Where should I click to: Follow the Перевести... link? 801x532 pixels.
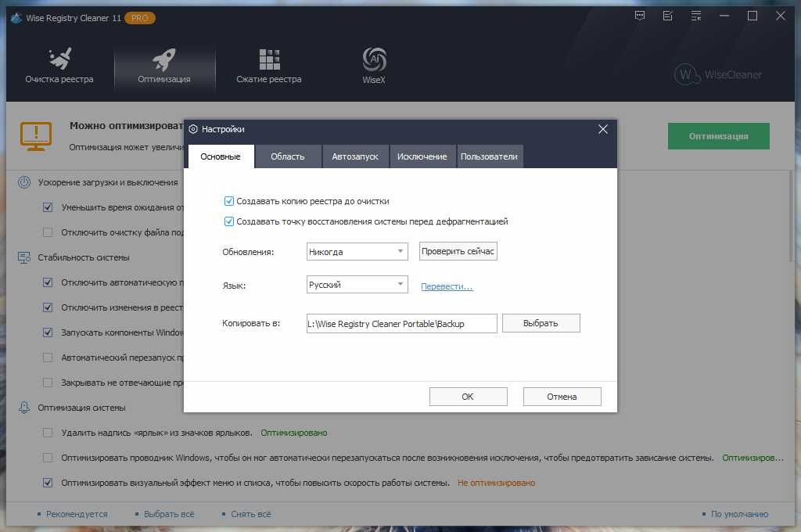pyautogui.click(x=447, y=286)
